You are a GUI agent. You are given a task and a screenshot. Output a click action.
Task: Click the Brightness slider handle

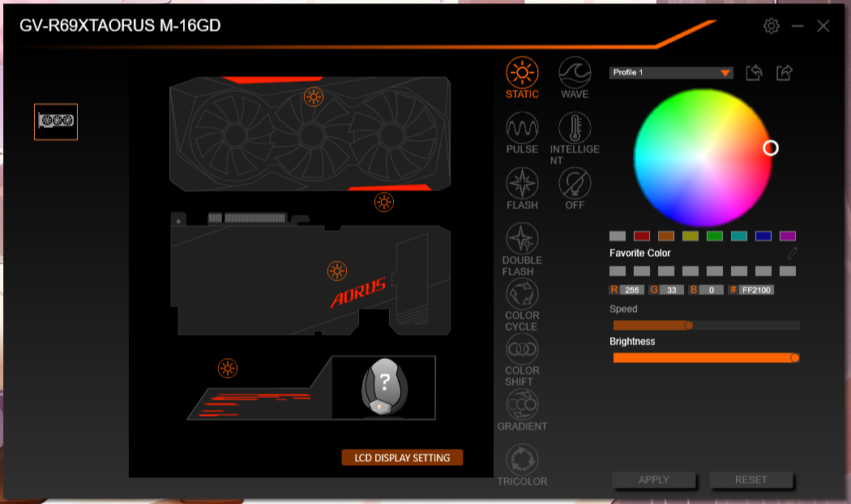(x=794, y=358)
